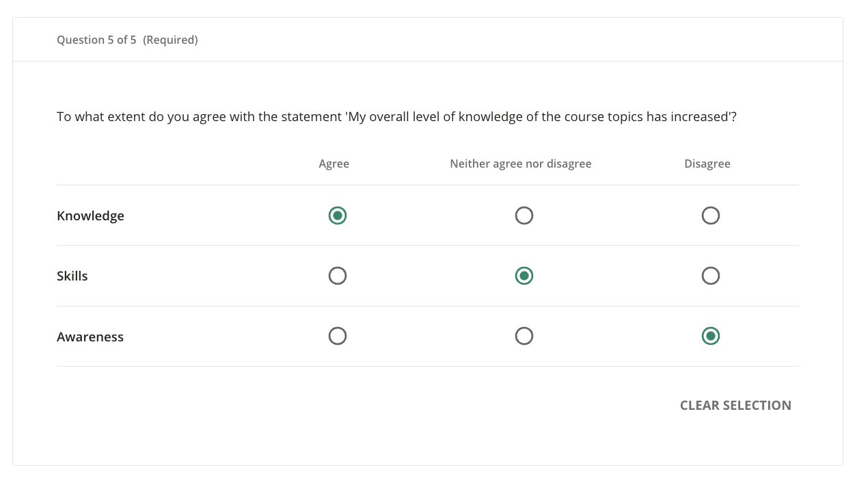The image size is (868, 483).
Task: Click the Awareness row label
Action: coord(90,336)
